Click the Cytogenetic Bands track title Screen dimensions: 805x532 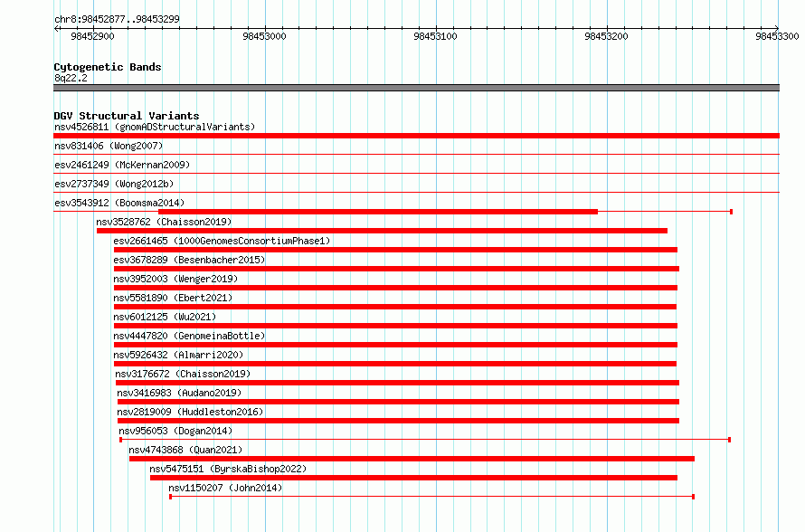[x=108, y=67]
